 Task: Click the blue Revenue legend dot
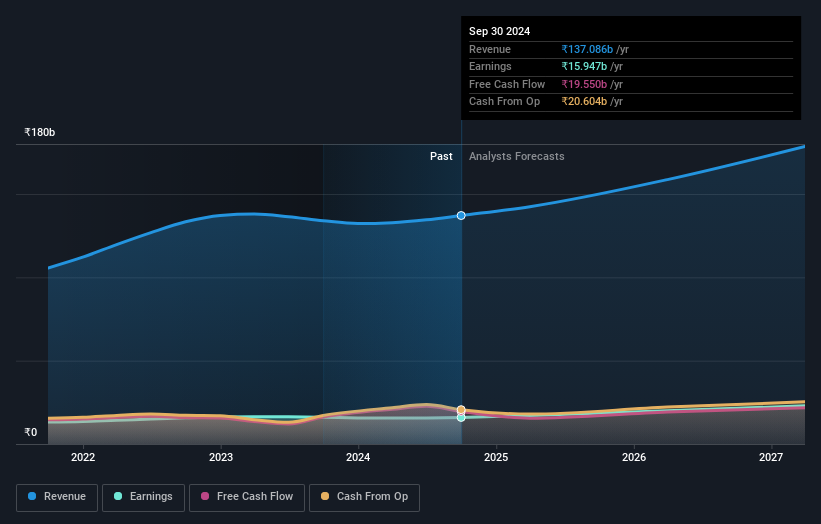32,496
